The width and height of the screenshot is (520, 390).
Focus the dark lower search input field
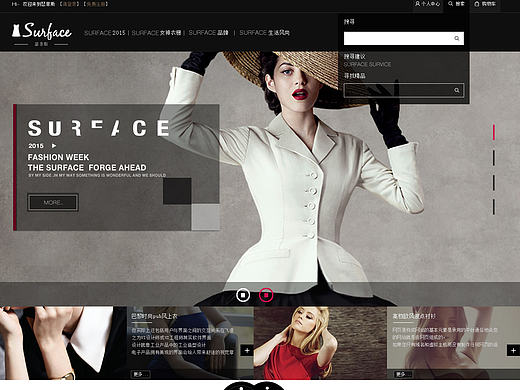pos(404,90)
